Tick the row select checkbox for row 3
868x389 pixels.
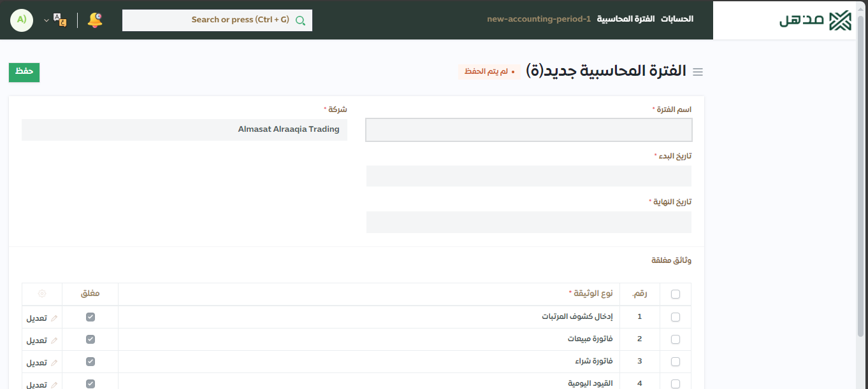[676, 362]
